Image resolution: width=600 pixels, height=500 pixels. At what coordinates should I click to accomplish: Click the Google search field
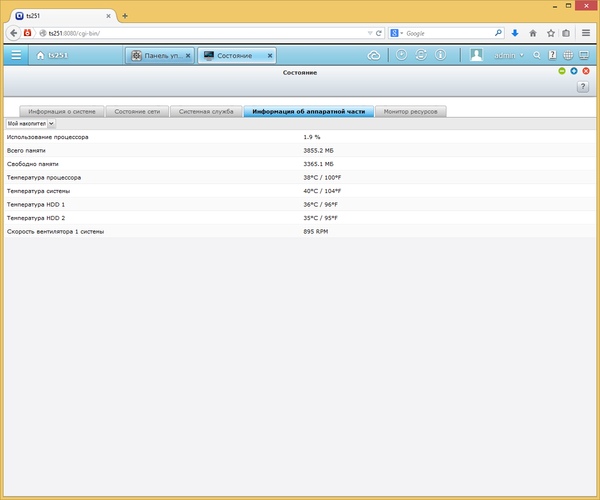point(448,33)
